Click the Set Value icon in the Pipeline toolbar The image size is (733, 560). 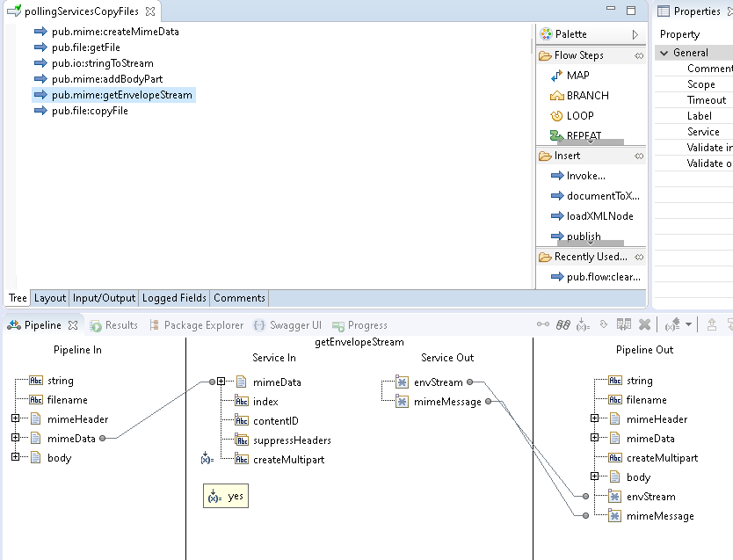point(581,324)
